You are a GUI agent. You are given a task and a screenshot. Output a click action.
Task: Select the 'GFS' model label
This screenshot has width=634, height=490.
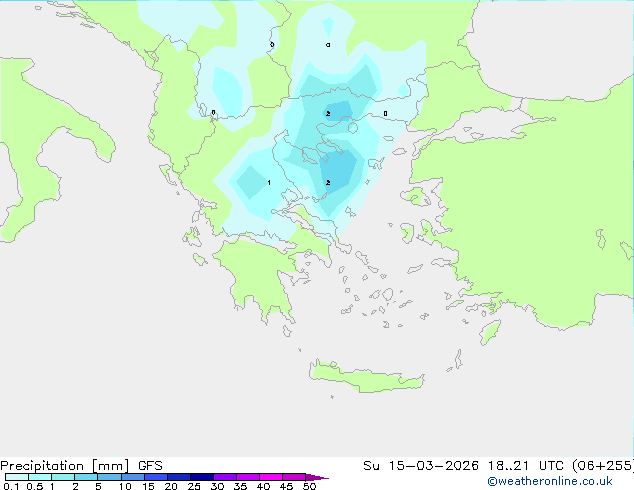point(150,466)
